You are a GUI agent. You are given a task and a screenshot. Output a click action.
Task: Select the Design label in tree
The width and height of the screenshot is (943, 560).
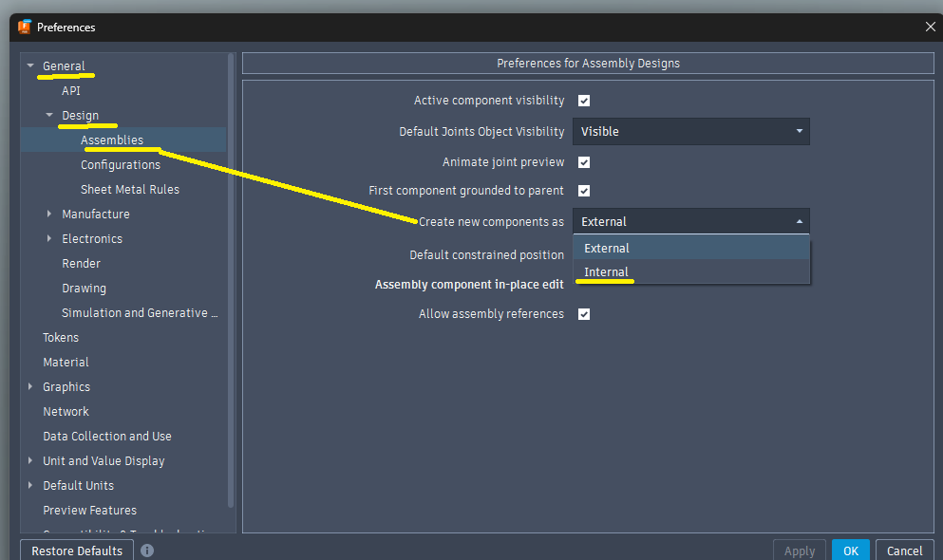coord(80,116)
